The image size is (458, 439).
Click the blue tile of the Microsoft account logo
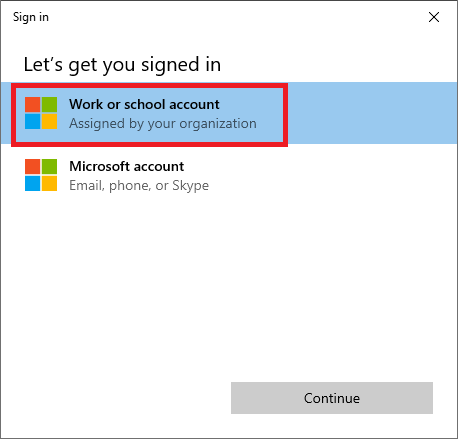click(x=33, y=183)
